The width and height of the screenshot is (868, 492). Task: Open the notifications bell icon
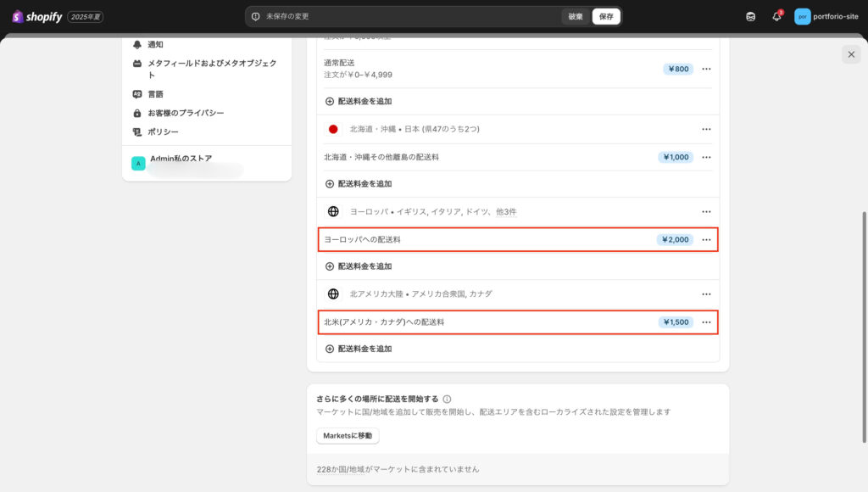[776, 16]
